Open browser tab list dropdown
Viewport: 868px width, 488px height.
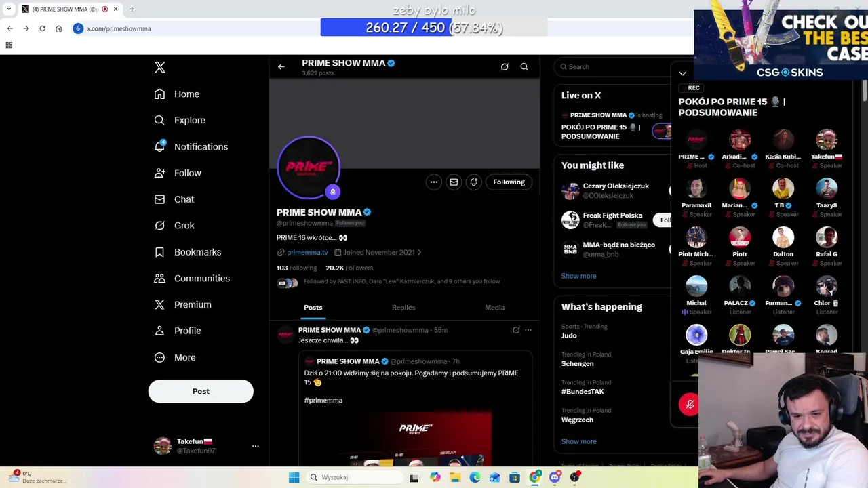click(9, 9)
